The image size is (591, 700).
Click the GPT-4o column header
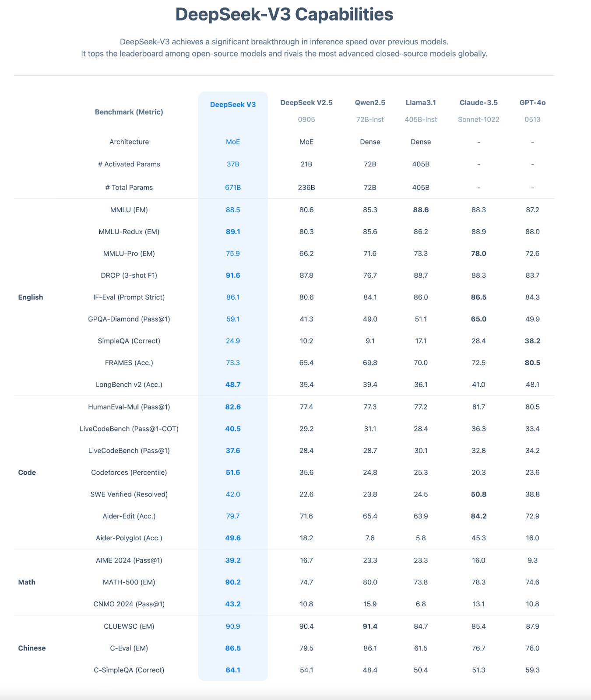532,102
